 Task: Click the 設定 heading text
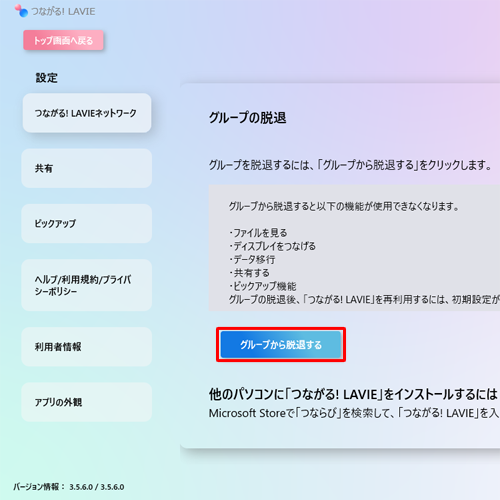pyautogui.click(x=47, y=78)
